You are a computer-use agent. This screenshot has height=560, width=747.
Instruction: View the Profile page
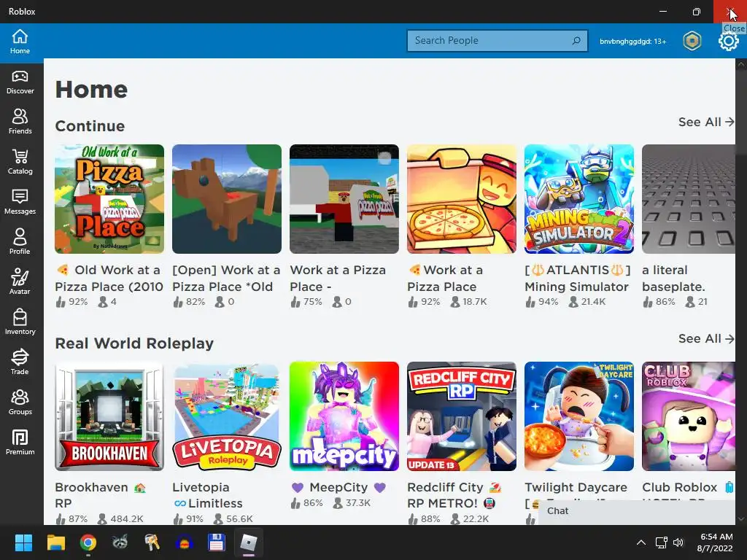tap(20, 242)
